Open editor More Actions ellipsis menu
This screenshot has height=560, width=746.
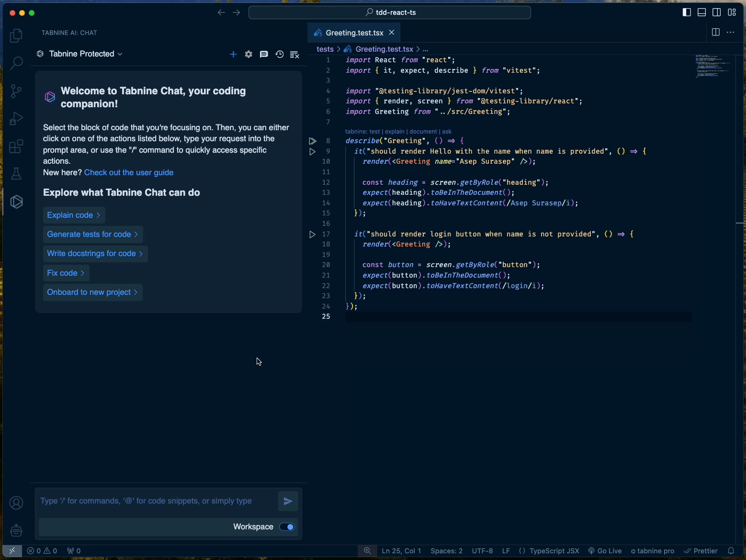point(730,33)
